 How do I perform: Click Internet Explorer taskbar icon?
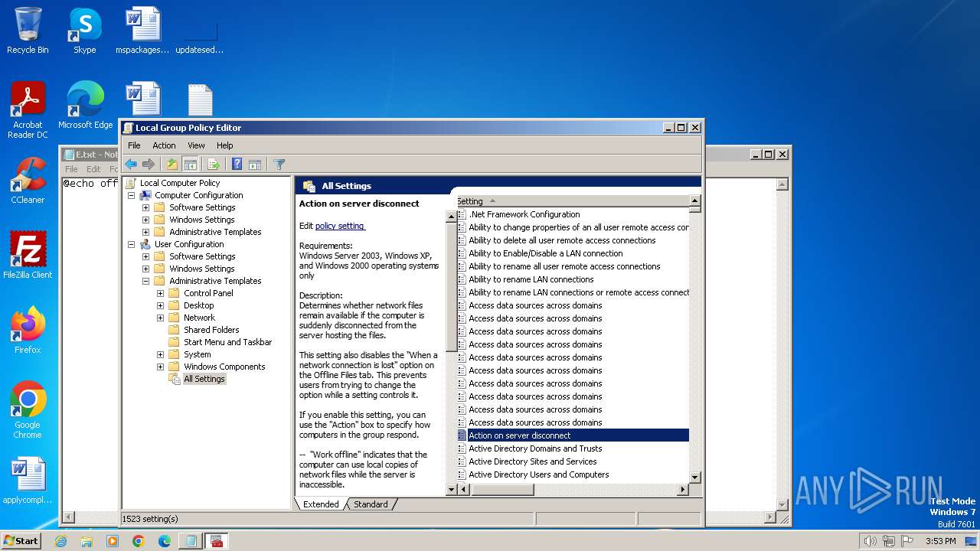61,541
